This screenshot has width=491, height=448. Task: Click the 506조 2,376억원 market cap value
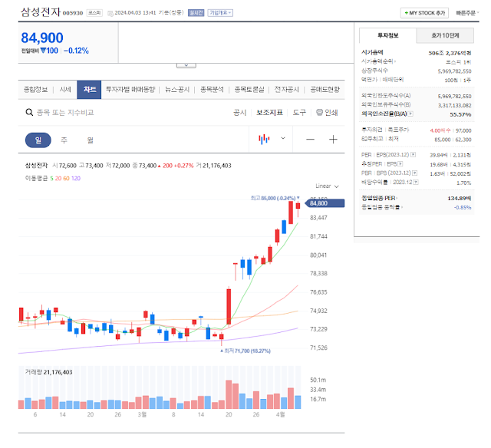pyautogui.click(x=450, y=53)
